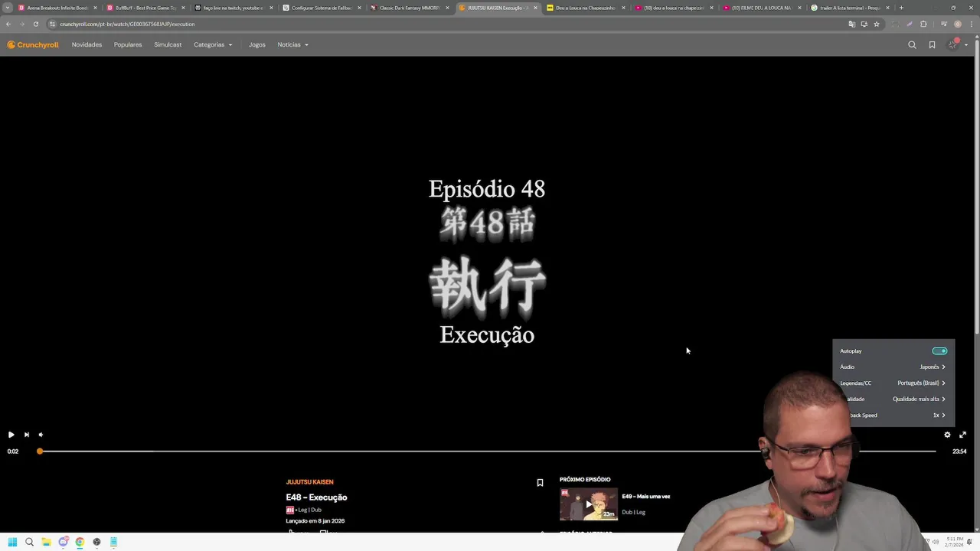Open Windows Start menu
Image resolution: width=980 pixels, height=551 pixels.
[12, 542]
